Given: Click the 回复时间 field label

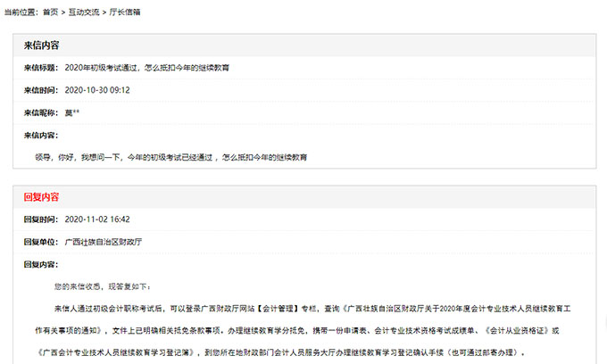Looking at the screenshot, I should 41,219.
